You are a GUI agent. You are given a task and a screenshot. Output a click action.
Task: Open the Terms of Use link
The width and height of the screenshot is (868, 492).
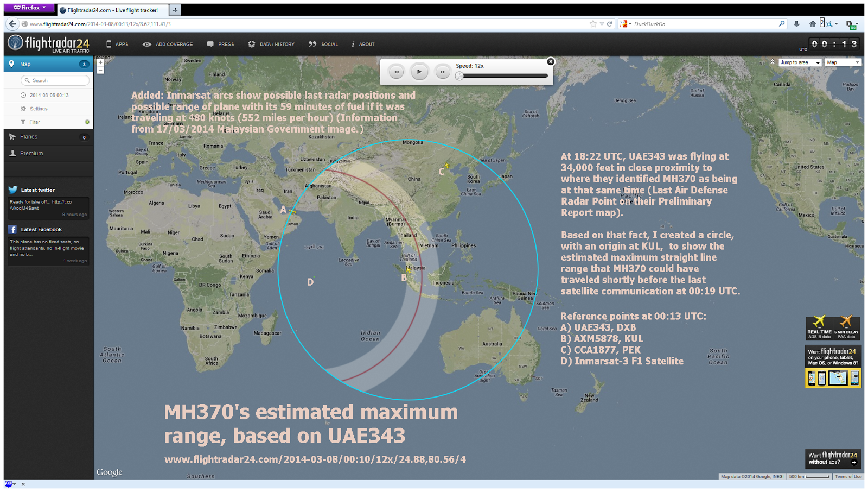[x=848, y=476]
